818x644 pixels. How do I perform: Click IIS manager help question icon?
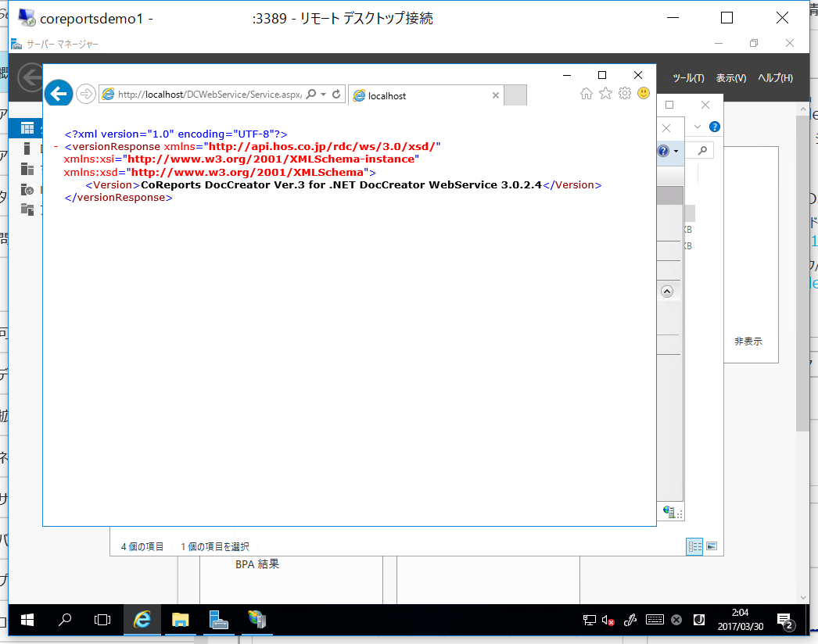click(x=663, y=151)
